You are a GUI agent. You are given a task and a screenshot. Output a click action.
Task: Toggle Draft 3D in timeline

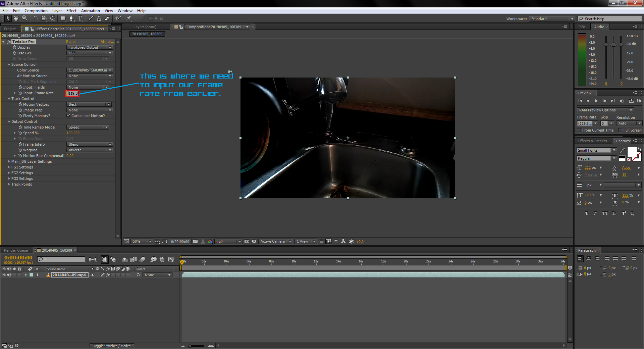coord(113,259)
